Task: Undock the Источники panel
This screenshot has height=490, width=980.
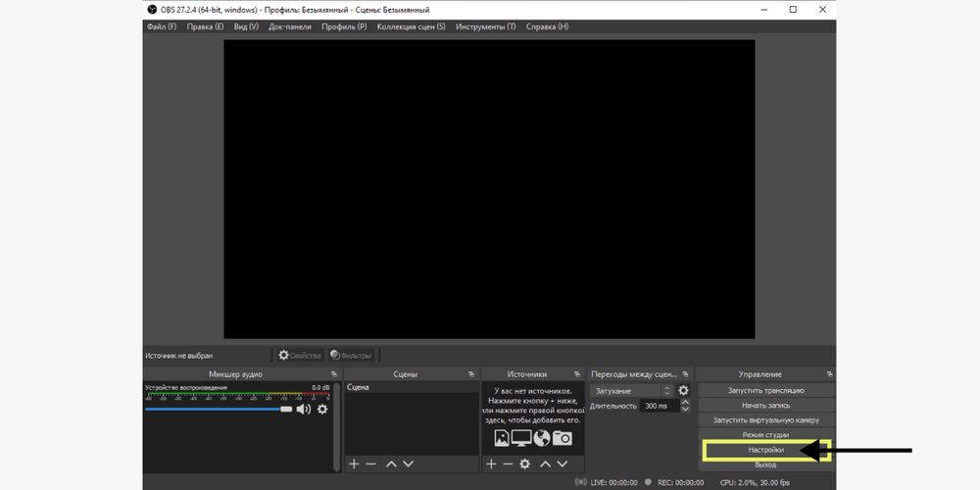Action: 576,374
